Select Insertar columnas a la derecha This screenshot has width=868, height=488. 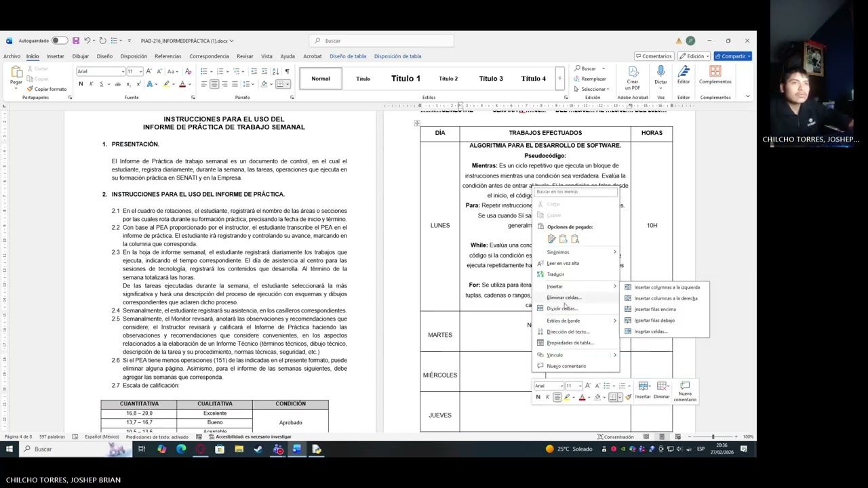666,298
